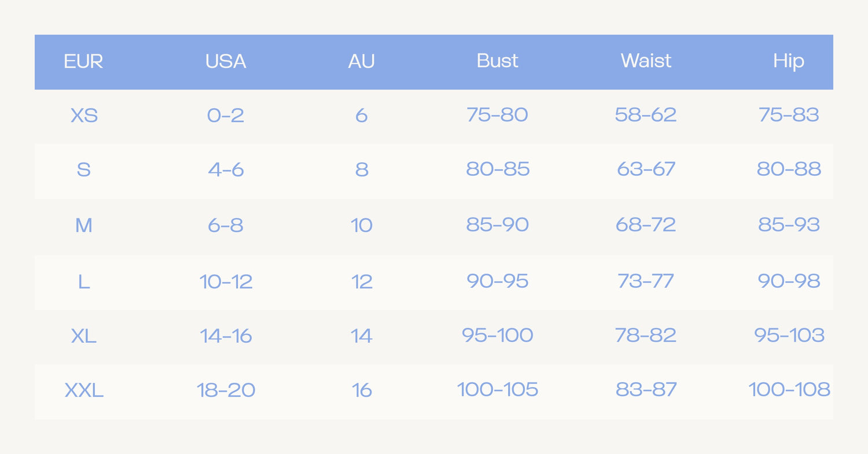Click the M size label

pyautogui.click(x=84, y=225)
